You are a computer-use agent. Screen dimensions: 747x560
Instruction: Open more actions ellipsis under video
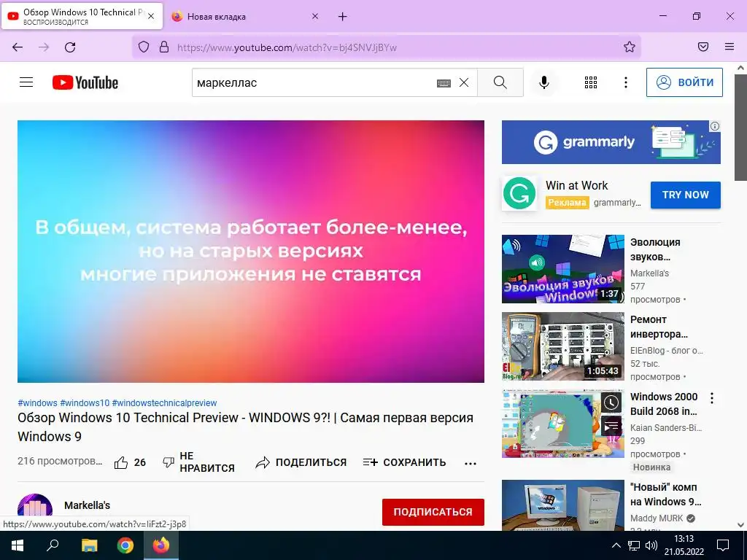[x=471, y=463]
